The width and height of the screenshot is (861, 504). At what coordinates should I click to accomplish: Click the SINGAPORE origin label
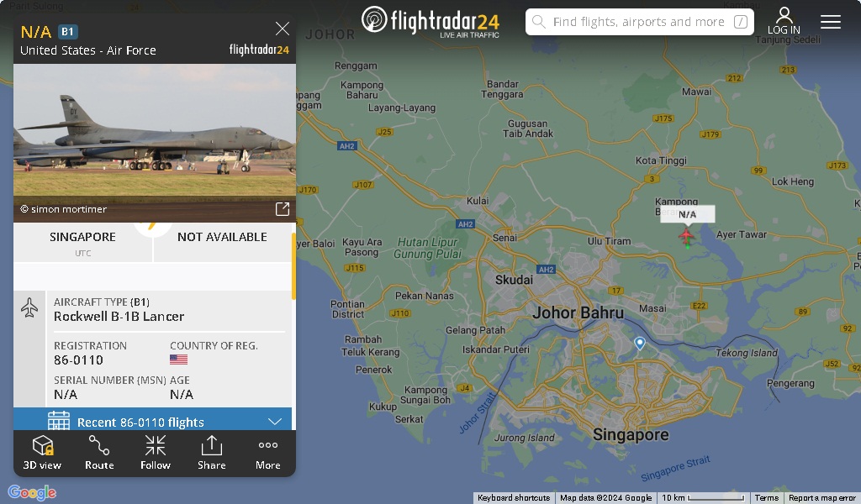[x=82, y=237]
